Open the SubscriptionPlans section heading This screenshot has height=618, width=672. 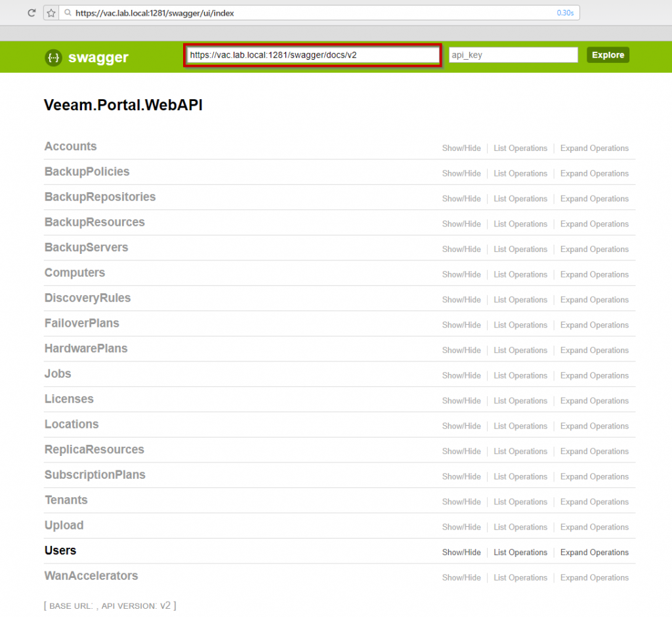point(94,475)
